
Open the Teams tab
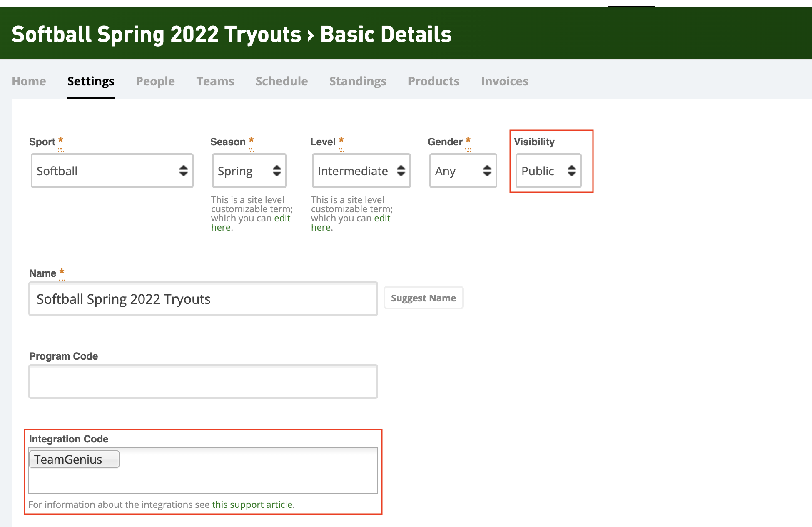click(x=215, y=81)
